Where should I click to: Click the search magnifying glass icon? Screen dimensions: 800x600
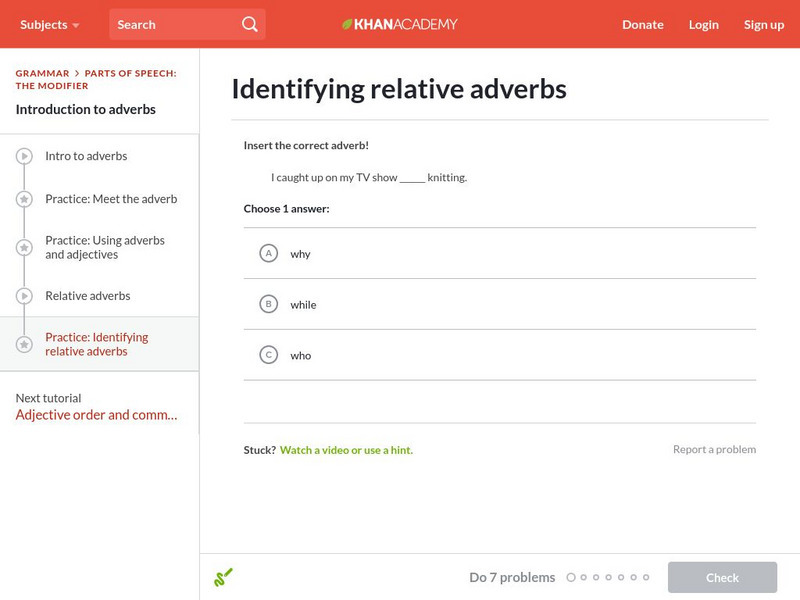tap(250, 24)
